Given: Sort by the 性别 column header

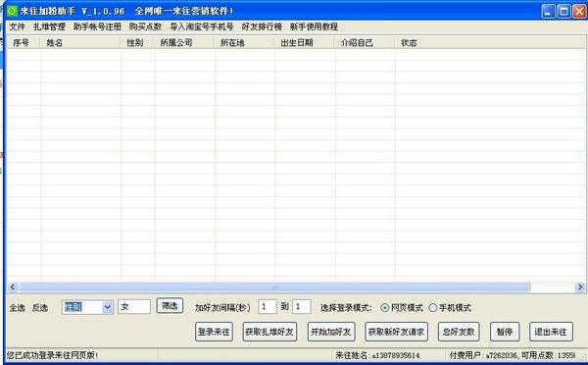Looking at the screenshot, I should (x=137, y=43).
